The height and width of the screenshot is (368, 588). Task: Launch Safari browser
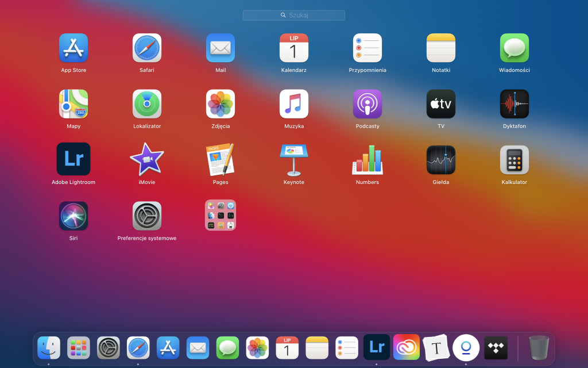[x=146, y=48]
